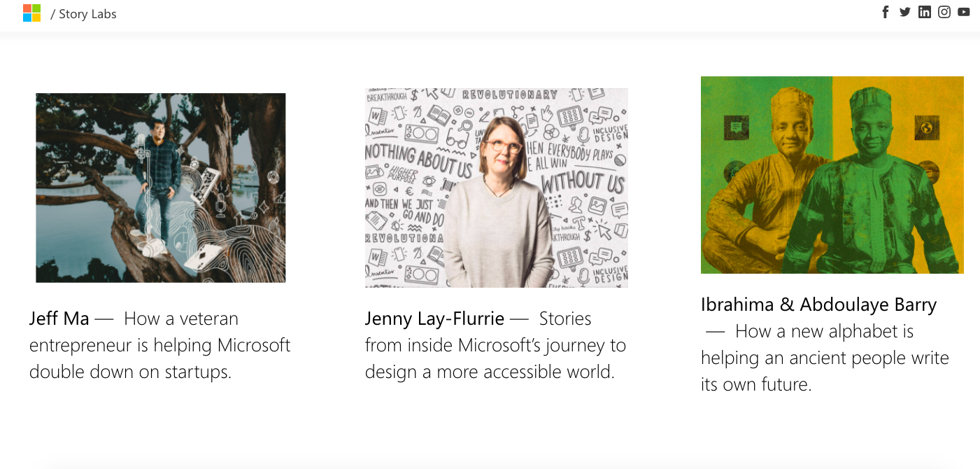Select the 'new alphabet' story description
This screenshot has height=469, width=980.
pos(825,358)
